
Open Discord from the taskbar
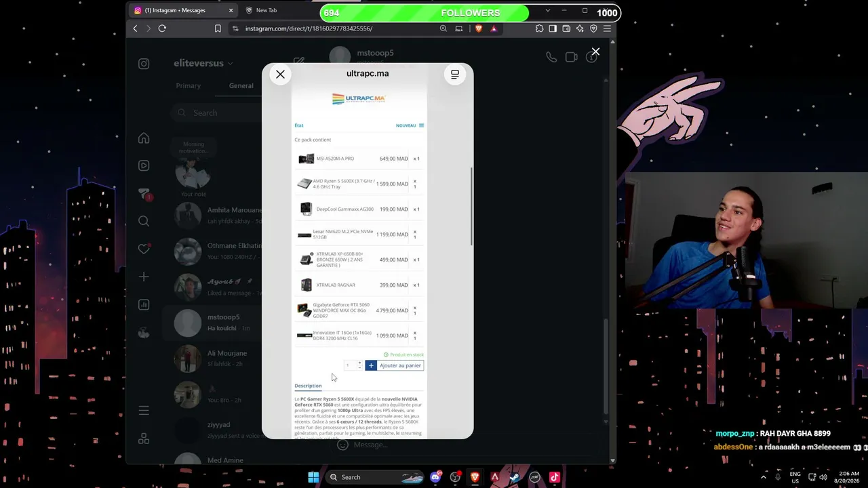pyautogui.click(x=435, y=477)
